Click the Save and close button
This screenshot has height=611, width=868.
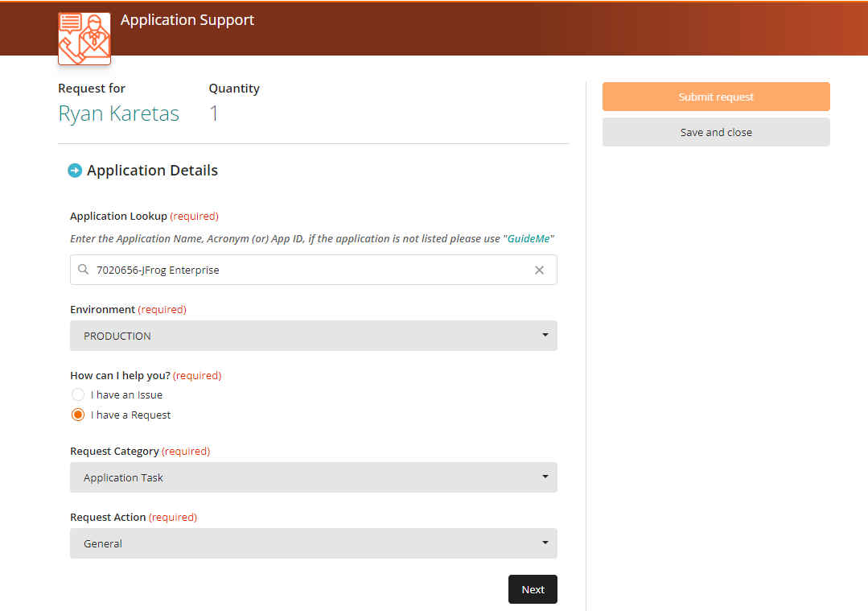[716, 132]
